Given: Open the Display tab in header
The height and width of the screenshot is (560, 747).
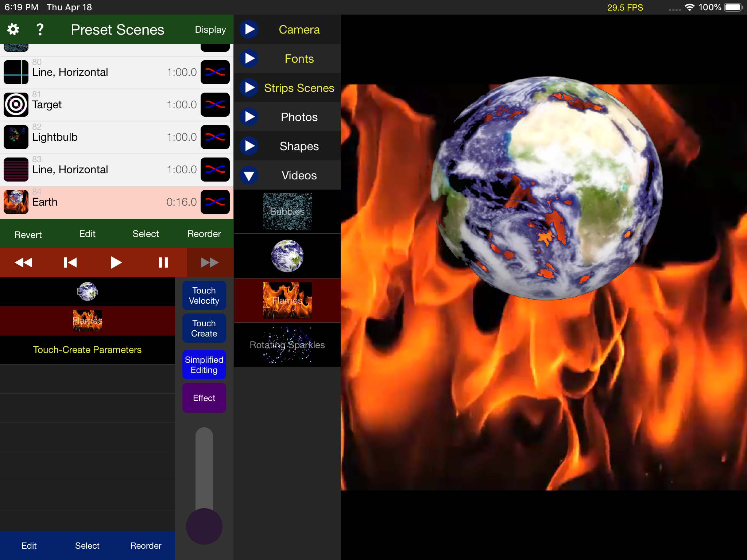Looking at the screenshot, I should 210,30.
